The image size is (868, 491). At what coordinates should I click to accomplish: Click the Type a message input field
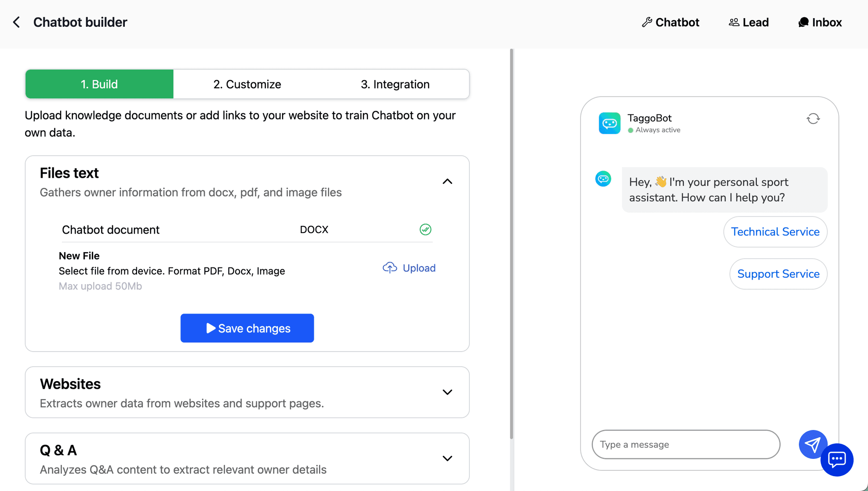(685, 444)
